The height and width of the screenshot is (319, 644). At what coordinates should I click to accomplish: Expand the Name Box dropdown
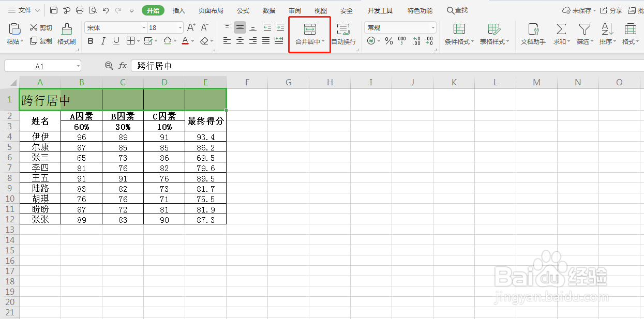coord(78,66)
